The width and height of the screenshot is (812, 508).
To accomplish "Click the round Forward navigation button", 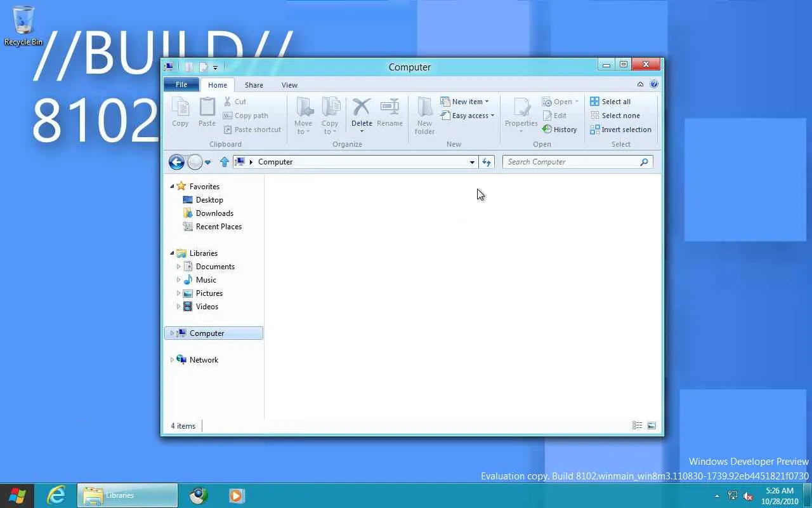I will pos(195,162).
